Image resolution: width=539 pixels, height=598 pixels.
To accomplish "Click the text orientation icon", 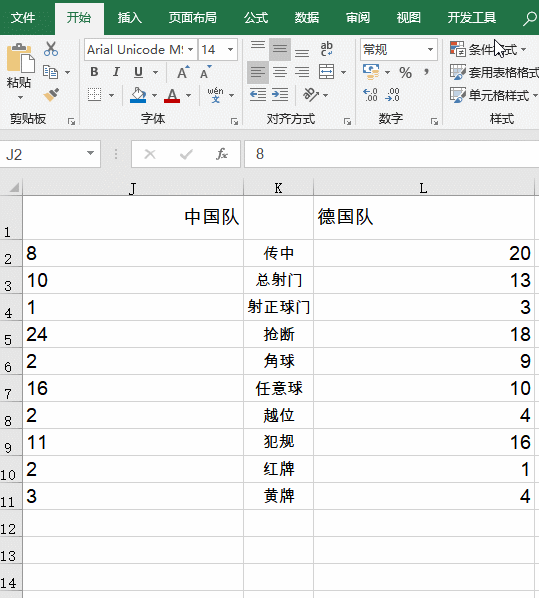I will point(311,95).
